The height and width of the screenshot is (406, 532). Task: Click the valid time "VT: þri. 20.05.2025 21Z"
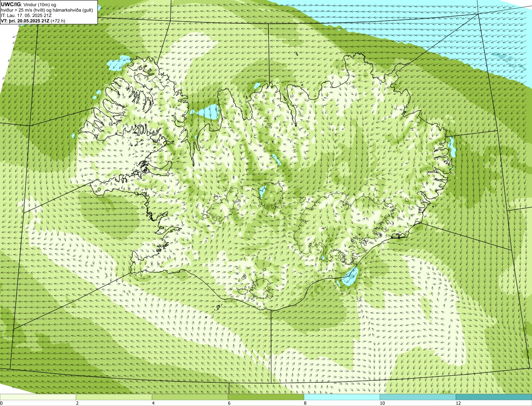coord(25,21)
